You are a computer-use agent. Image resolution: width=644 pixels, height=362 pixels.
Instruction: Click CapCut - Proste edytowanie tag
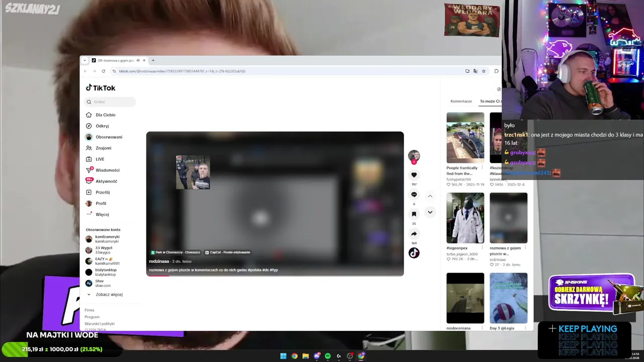coord(228,252)
